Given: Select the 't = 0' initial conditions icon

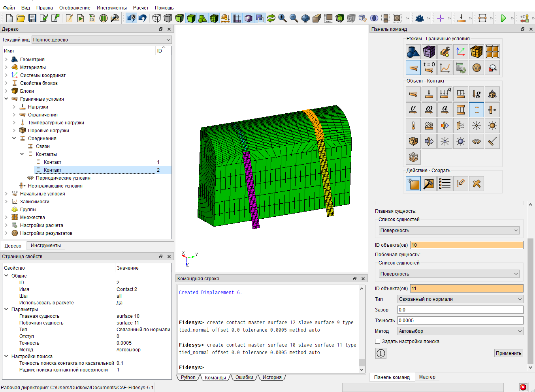Looking at the screenshot, I should click(429, 68).
